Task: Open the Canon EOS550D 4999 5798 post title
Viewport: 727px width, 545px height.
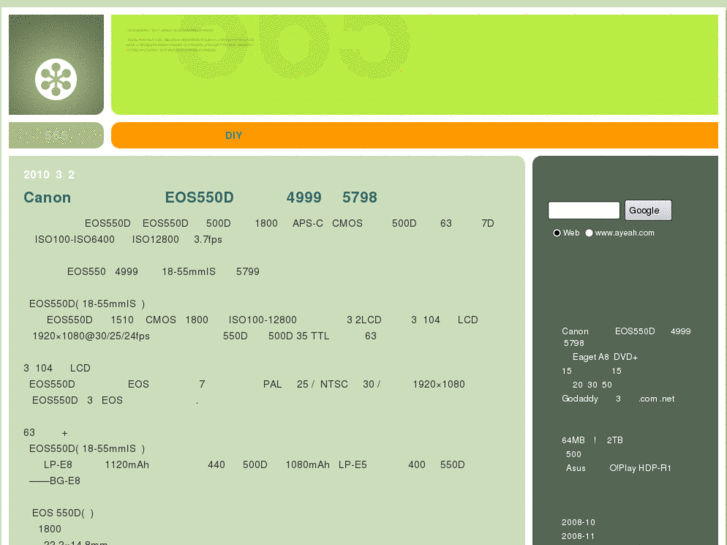Action: point(200,198)
